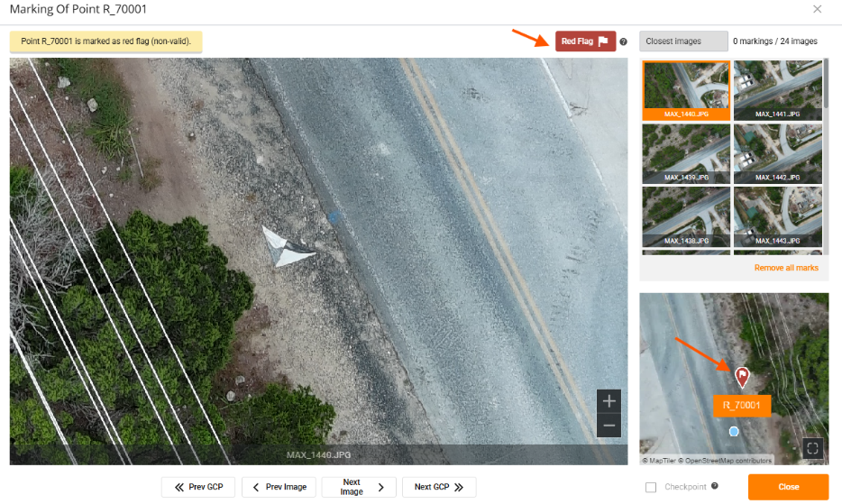
Task: Click the Checkpoint help icon
Action: click(715, 487)
